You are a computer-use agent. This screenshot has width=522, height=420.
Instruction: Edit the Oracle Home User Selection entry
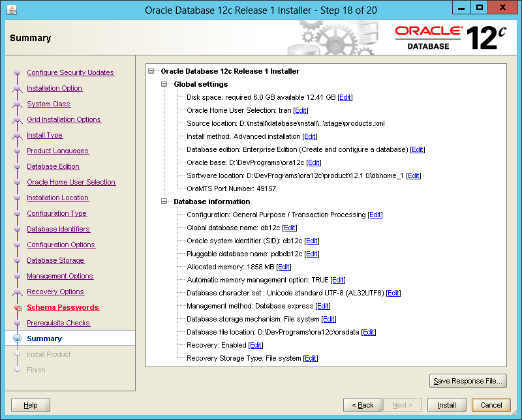[301, 110]
